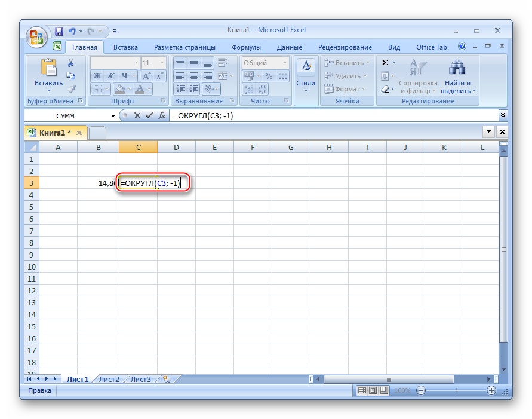
Task: Switch to Normal view in the status bar
Action: click(x=362, y=390)
